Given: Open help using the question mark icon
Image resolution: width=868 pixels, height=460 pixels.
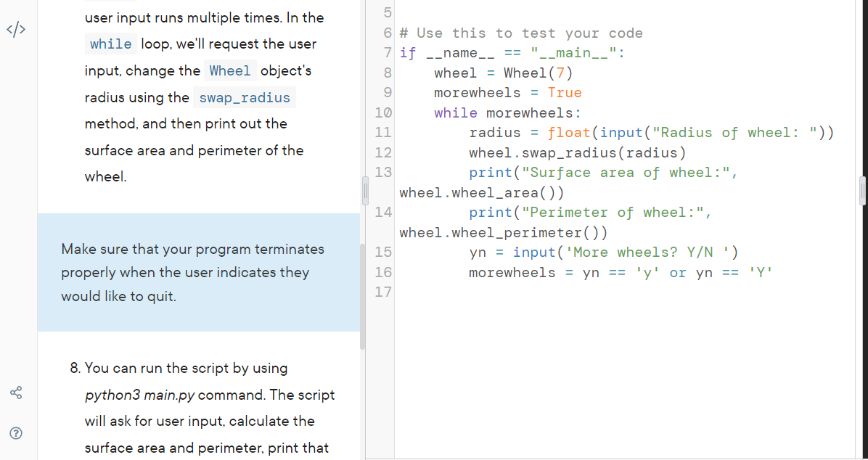Looking at the screenshot, I should tap(15, 433).
